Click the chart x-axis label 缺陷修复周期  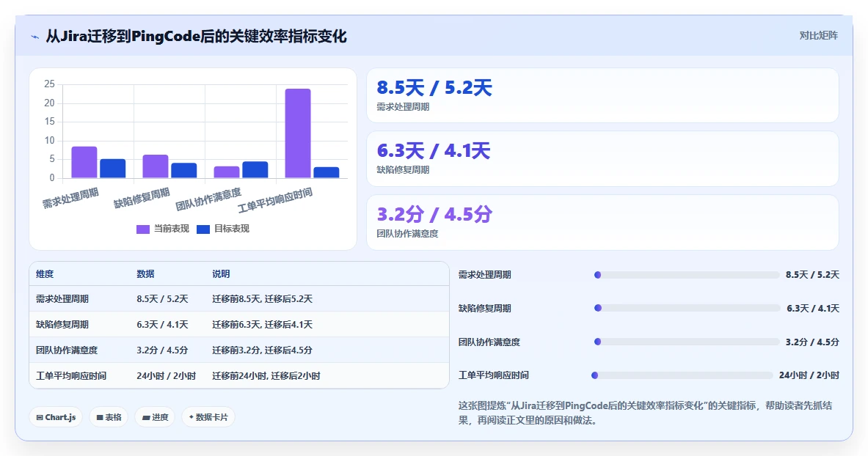(142, 198)
